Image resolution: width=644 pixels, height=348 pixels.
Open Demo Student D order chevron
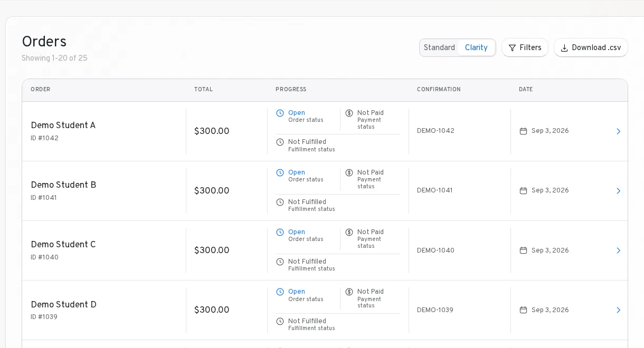618,310
